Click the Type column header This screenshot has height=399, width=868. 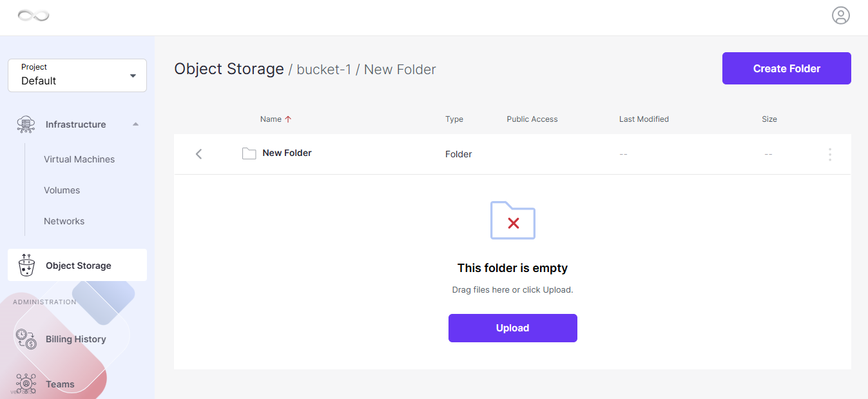pos(454,119)
